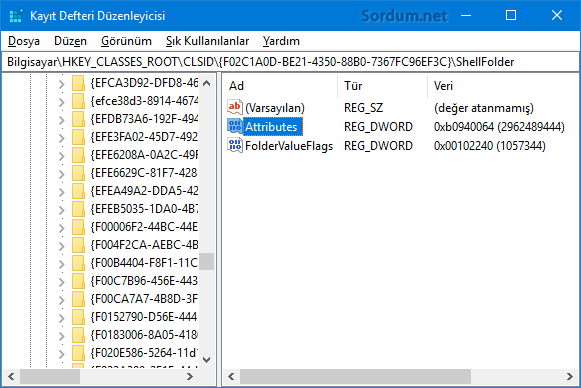Click folder icon of {EFCA3D92-DFD8-46 key
The width and height of the screenshot is (581, 388).
pyautogui.click(x=78, y=83)
